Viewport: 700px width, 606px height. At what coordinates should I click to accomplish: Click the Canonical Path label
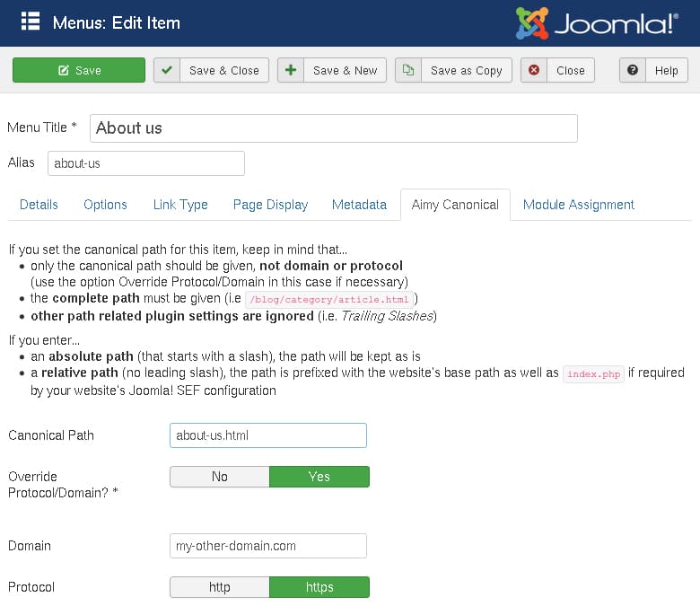click(51, 435)
